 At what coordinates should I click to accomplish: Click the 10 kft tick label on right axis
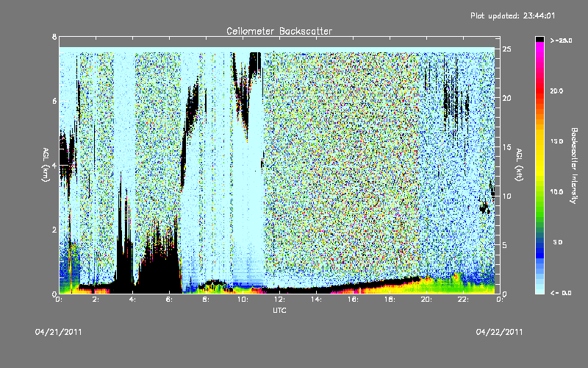(506, 196)
